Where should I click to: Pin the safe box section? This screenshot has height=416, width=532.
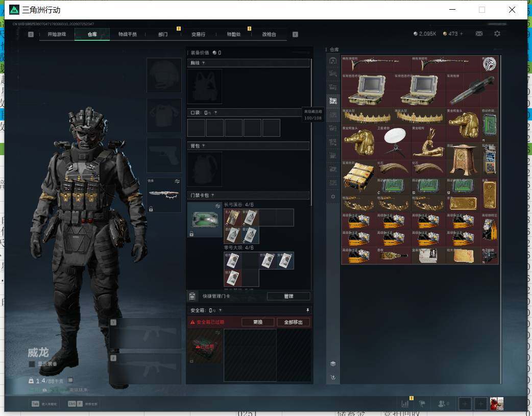307,310
